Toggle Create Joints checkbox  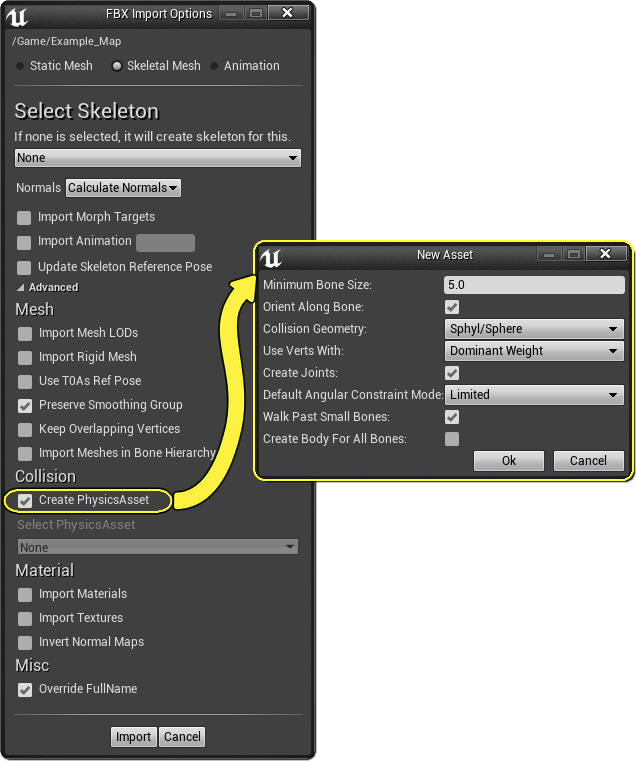pos(452,373)
